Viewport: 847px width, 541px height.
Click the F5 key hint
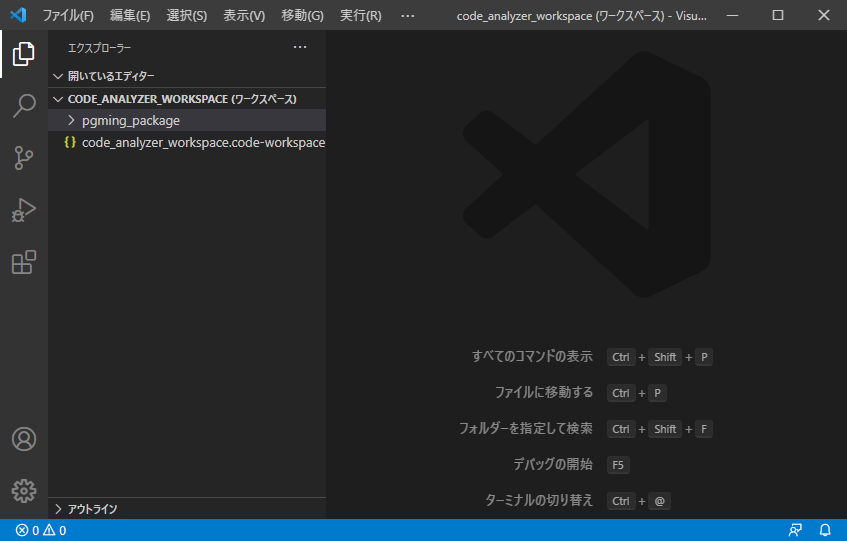(x=618, y=465)
